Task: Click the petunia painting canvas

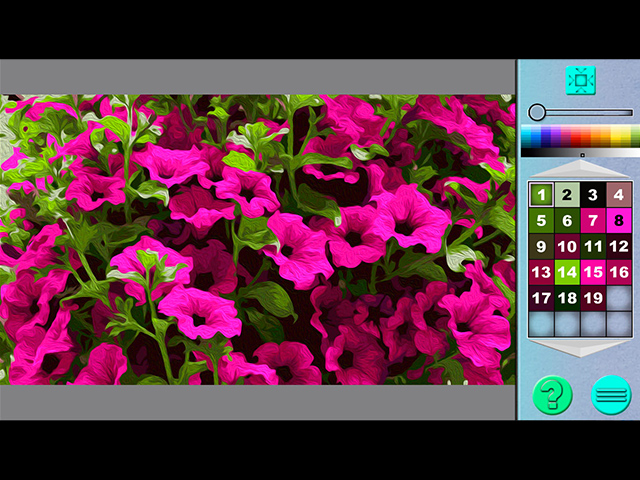Action: 258,240
